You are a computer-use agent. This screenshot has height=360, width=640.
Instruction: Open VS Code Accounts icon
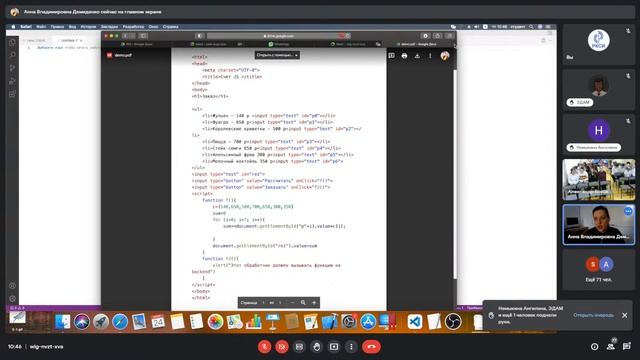coord(12,286)
